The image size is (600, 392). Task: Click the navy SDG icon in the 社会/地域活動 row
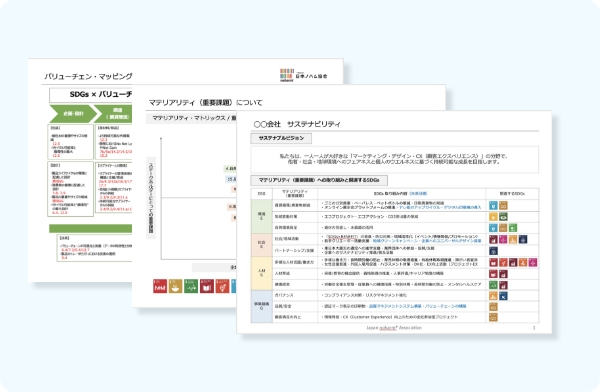point(523,239)
